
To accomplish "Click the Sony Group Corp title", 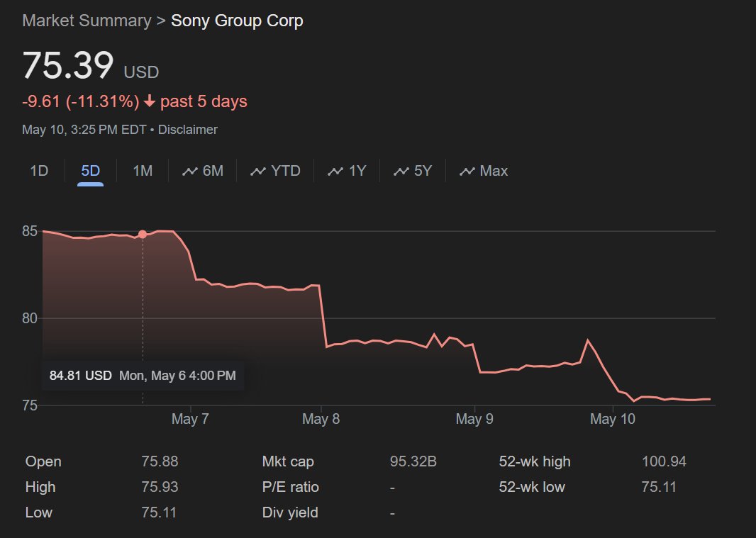I will point(237,21).
